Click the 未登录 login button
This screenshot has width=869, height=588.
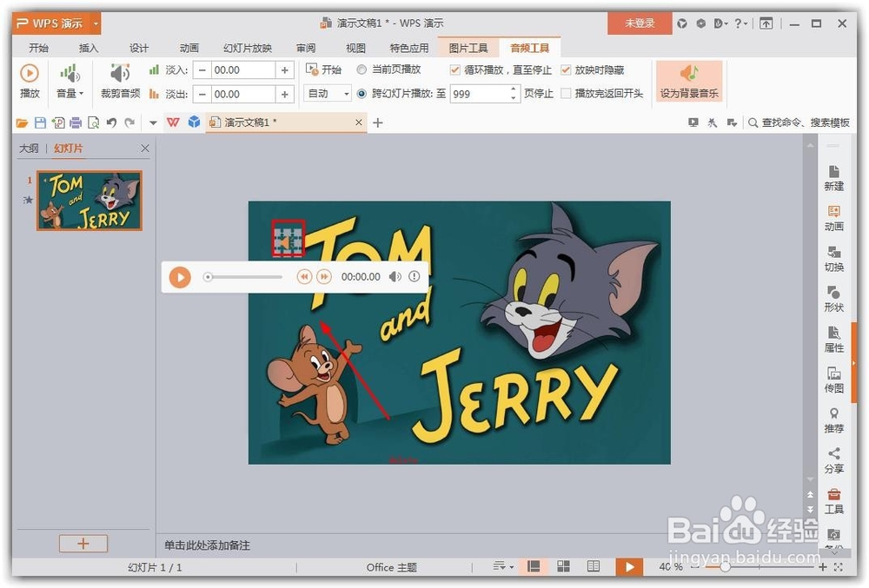tap(640, 23)
